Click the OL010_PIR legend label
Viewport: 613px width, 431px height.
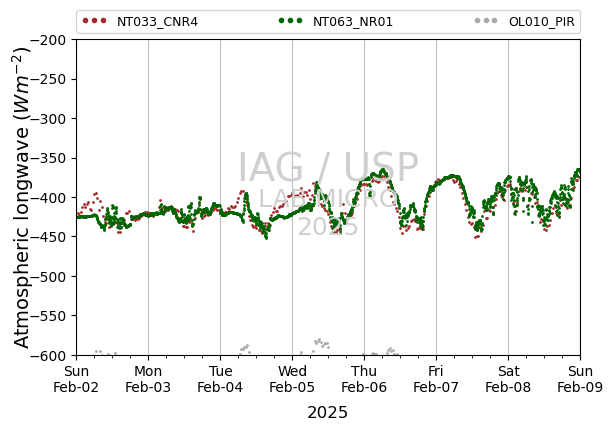coord(541,22)
